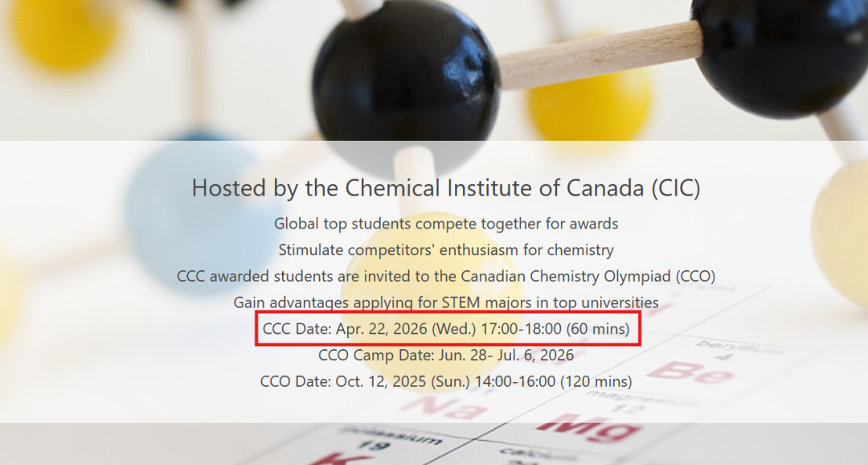The image size is (868, 465).
Task: Click the heading about the Chemical Institute of Canada
Action: click(446, 188)
